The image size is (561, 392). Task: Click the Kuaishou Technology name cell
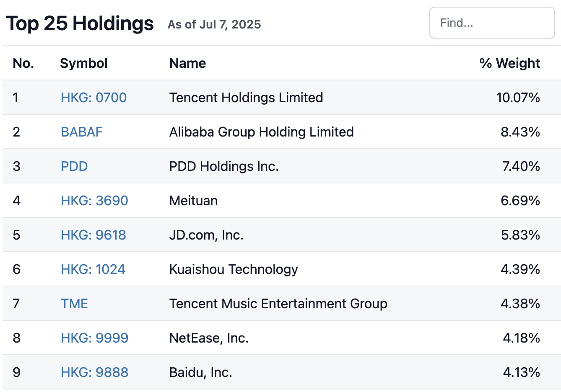(x=234, y=269)
